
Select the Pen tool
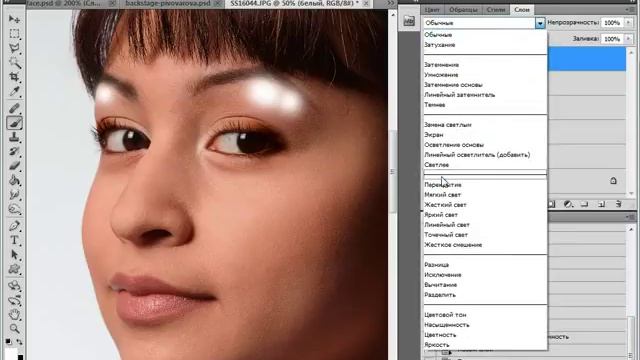[x=14, y=226]
